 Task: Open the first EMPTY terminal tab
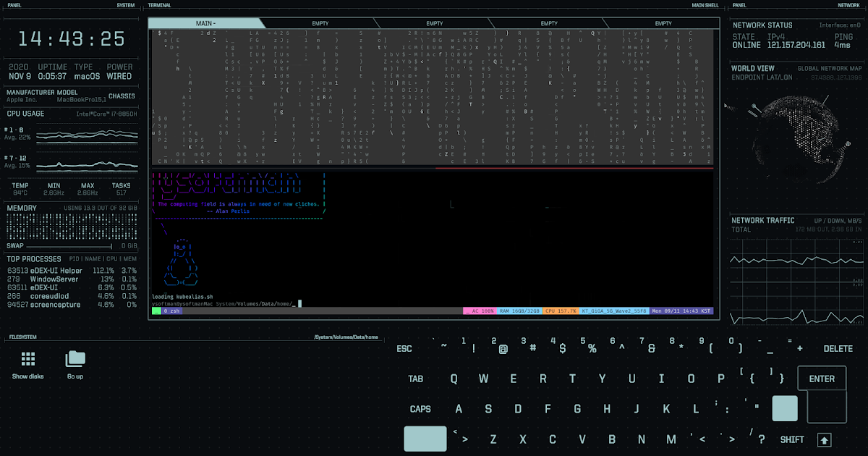(320, 23)
